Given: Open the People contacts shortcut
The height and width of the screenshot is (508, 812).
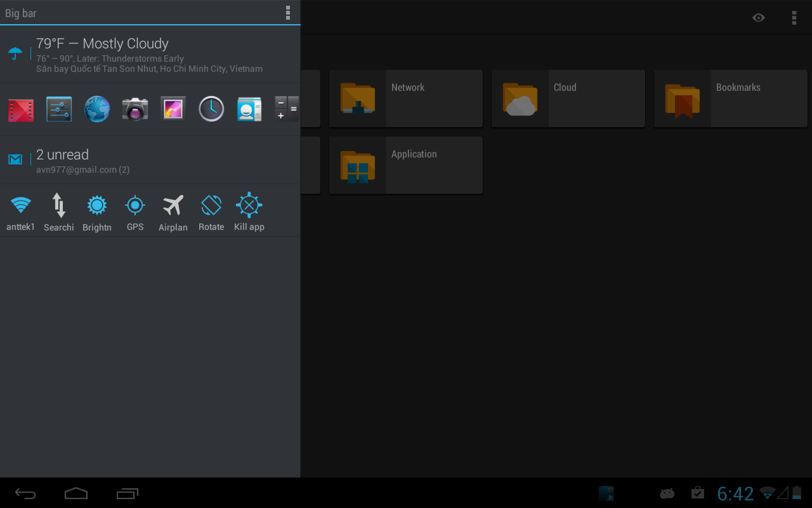Looking at the screenshot, I should [249, 109].
